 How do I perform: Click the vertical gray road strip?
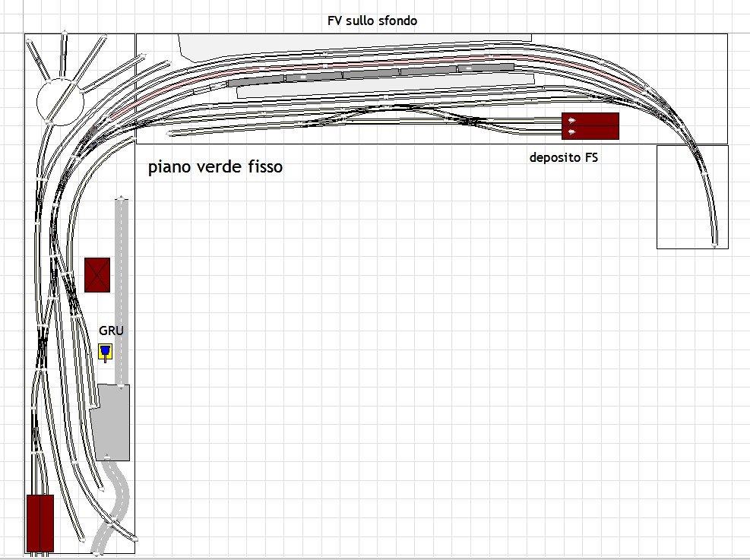click(121, 289)
